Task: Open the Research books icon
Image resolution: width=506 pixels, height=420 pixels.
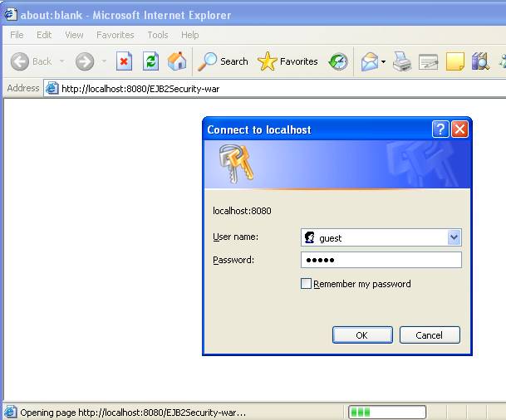Action: click(480, 61)
